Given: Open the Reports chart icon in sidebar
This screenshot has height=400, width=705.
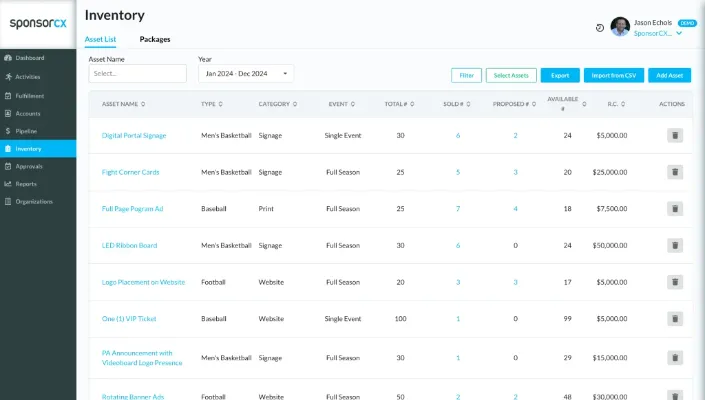Looking at the screenshot, I should click(8, 184).
